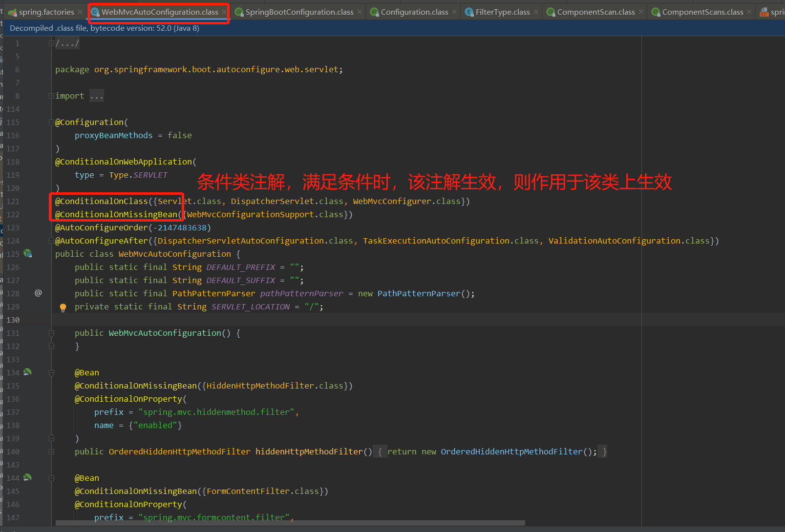Collapse the fold at @Bean line 134
Image resolution: width=785 pixels, height=532 pixels.
click(x=51, y=373)
